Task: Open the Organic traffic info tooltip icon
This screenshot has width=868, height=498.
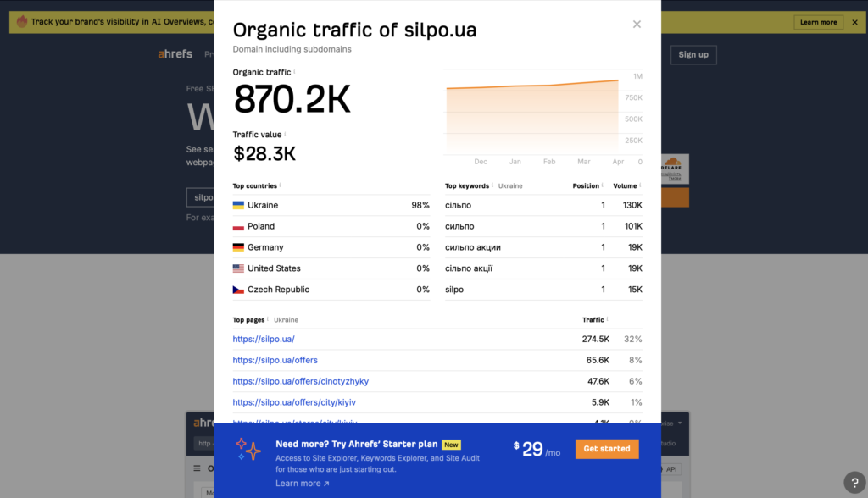Action: [x=294, y=72]
